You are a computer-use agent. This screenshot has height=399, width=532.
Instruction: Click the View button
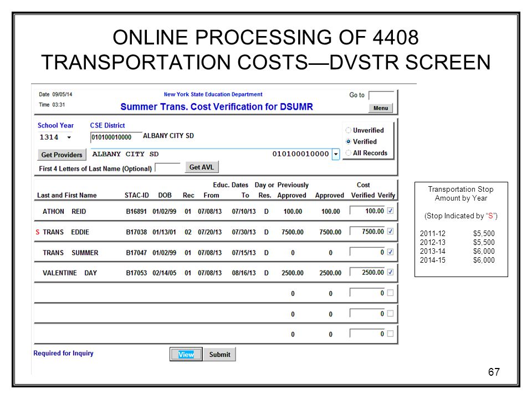[186, 355]
